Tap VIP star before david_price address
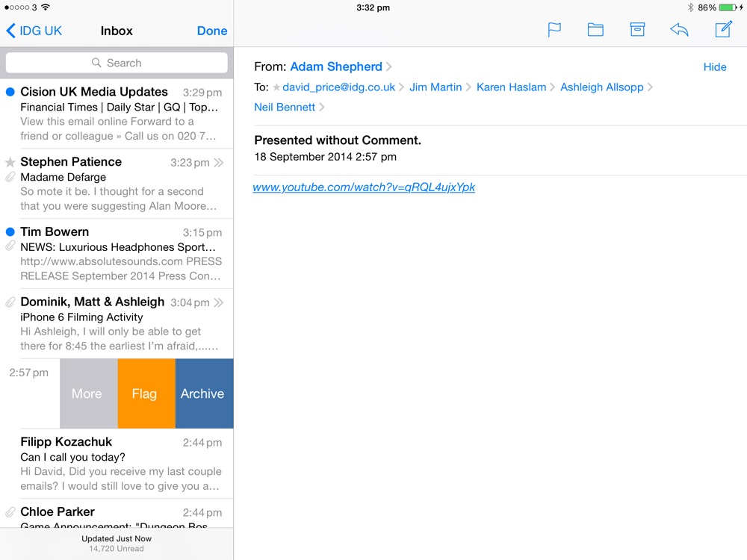747x560 pixels. tap(276, 87)
